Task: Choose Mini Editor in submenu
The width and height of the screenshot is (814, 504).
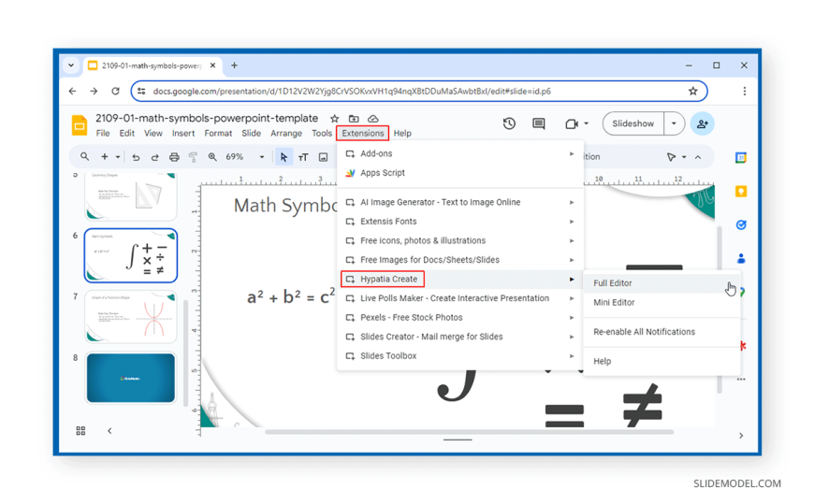Action: point(661,303)
